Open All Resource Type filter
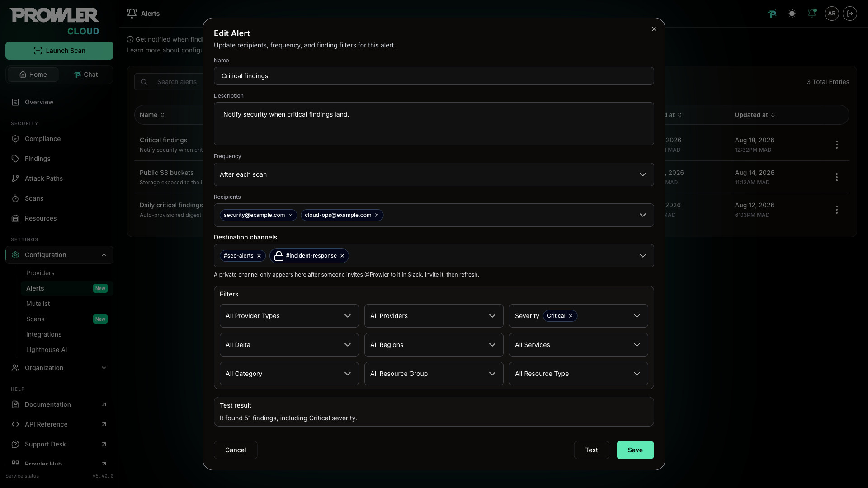Image resolution: width=868 pixels, height=488 pixels. click(x=578, y=374)
